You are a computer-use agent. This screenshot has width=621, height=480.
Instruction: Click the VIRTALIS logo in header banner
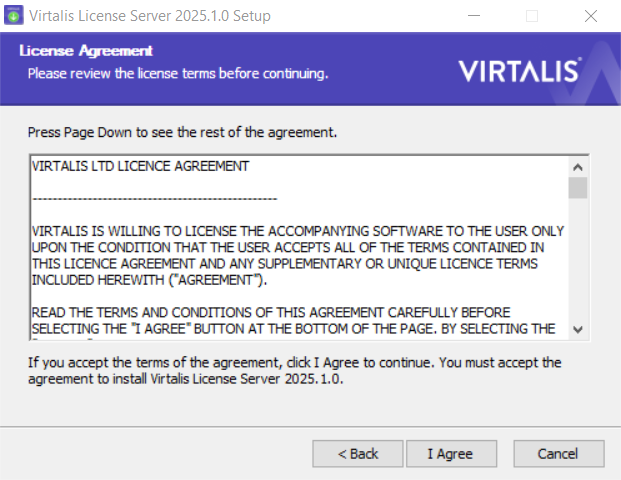pyautogui.click(x=520, y=71)
